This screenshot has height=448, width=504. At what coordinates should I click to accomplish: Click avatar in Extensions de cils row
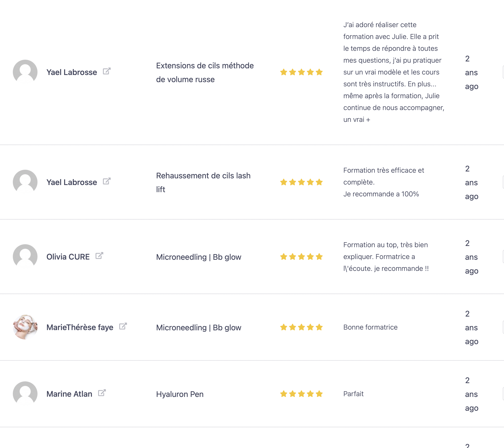25,72
